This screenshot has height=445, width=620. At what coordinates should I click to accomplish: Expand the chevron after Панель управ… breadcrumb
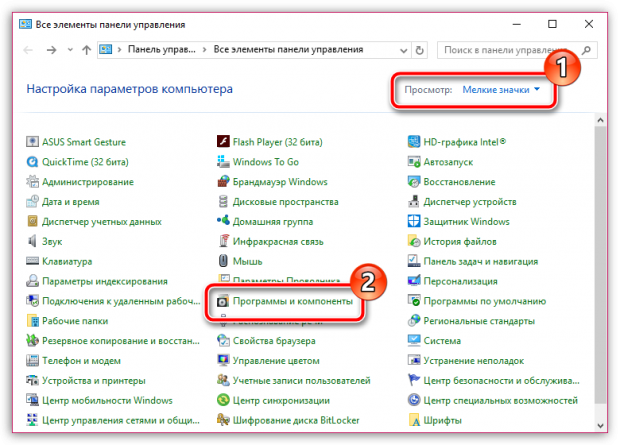coord(204,50)
